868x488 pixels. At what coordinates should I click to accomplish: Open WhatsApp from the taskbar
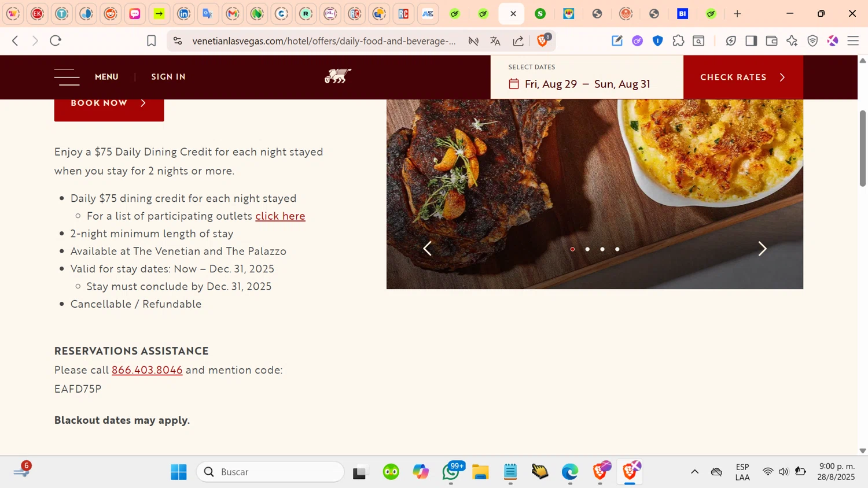451,472
